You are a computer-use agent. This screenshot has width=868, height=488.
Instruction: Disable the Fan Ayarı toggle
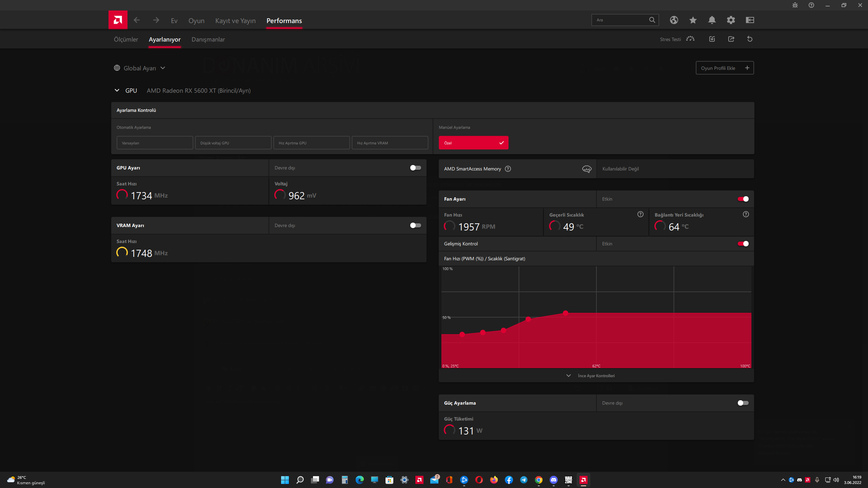coord(743,199)
